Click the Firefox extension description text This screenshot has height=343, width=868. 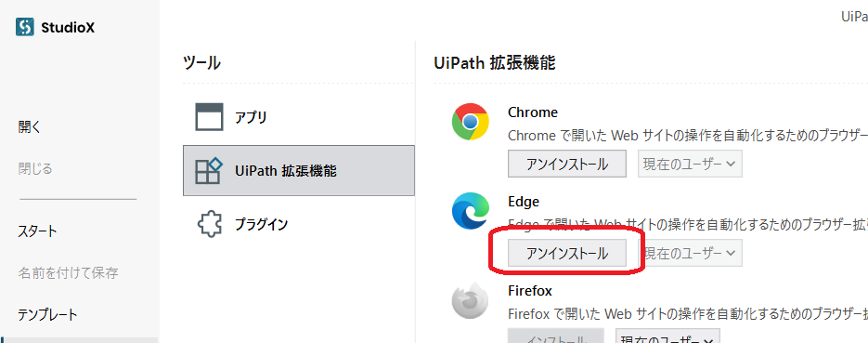(x=688, y=314)
